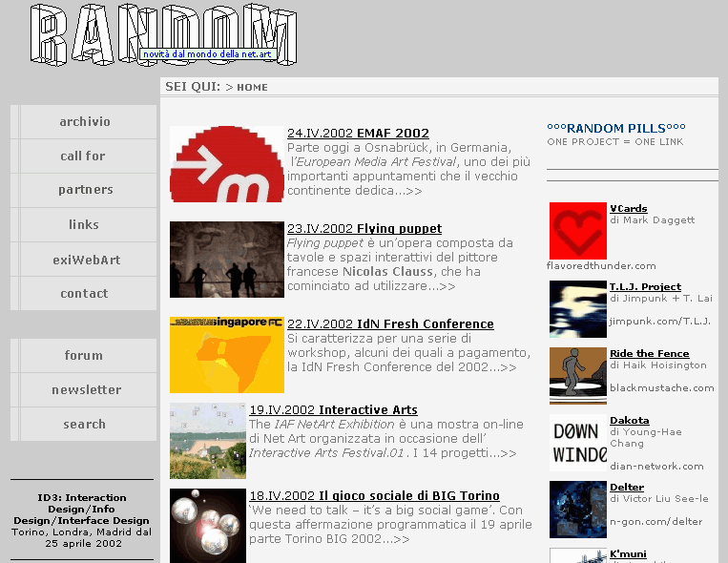728x563 pixels.
Task: Click the blackmustache.com text
Action: 661,387
